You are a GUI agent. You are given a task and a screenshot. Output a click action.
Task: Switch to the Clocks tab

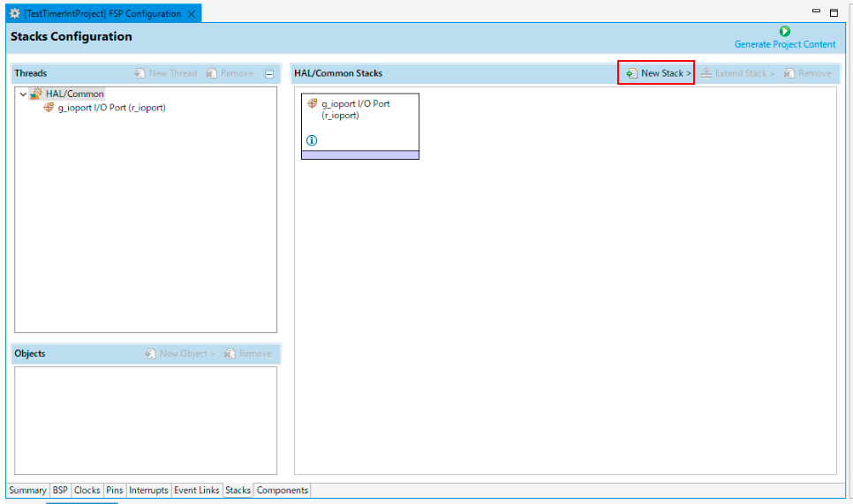pos(87,490)
